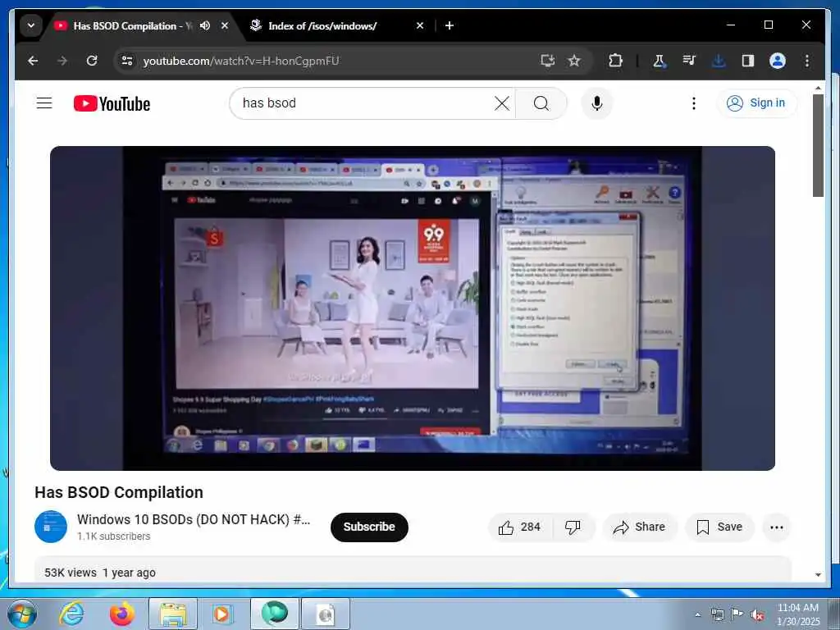
Task: Click the address bar URL
Action: [x=241, y=61]
